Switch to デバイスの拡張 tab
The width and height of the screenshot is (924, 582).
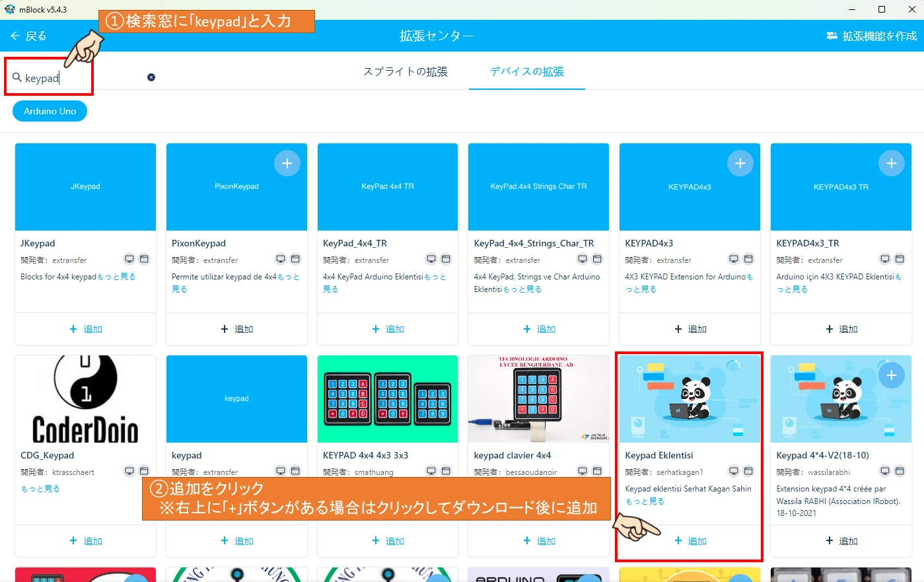[526, 71]
